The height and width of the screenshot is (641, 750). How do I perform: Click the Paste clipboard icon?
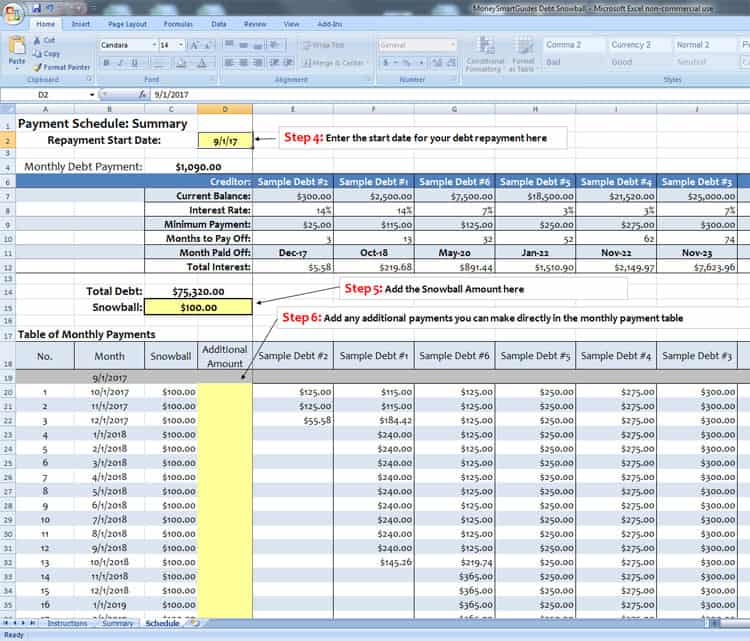(x=17, y=45)
